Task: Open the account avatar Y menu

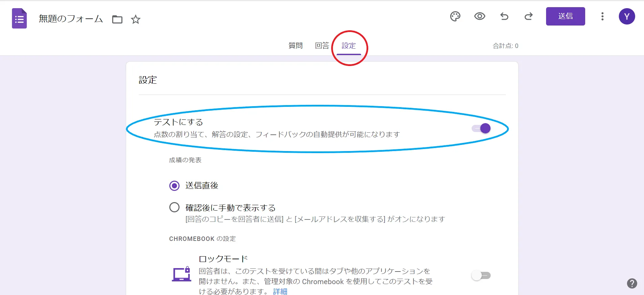Action: [x=627, y=16]
